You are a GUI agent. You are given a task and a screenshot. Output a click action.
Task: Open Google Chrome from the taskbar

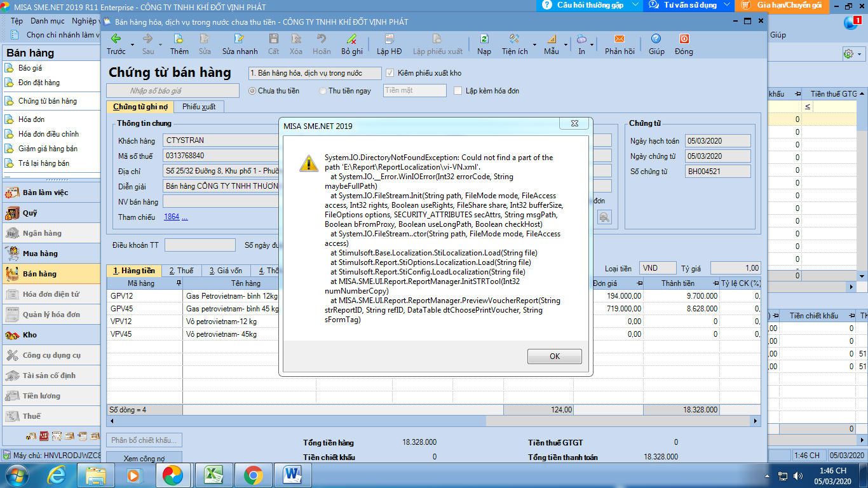click(x=253, y=475)
